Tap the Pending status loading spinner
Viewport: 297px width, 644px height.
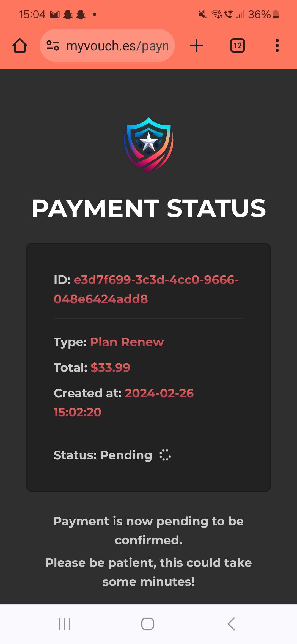[x=165, y=455]
